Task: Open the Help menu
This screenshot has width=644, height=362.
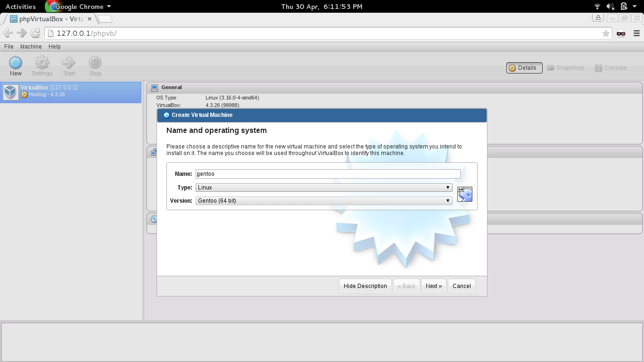Action: point(55,47)
